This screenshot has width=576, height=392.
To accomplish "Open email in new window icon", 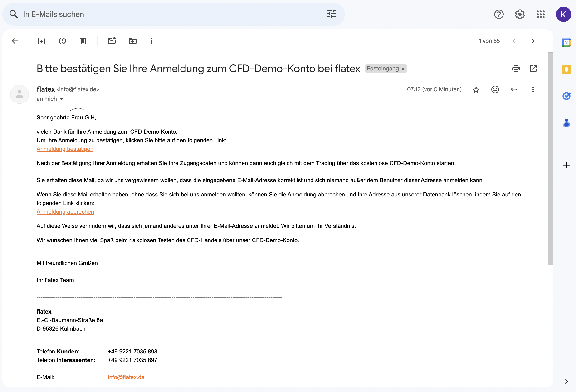I will 533,69.
